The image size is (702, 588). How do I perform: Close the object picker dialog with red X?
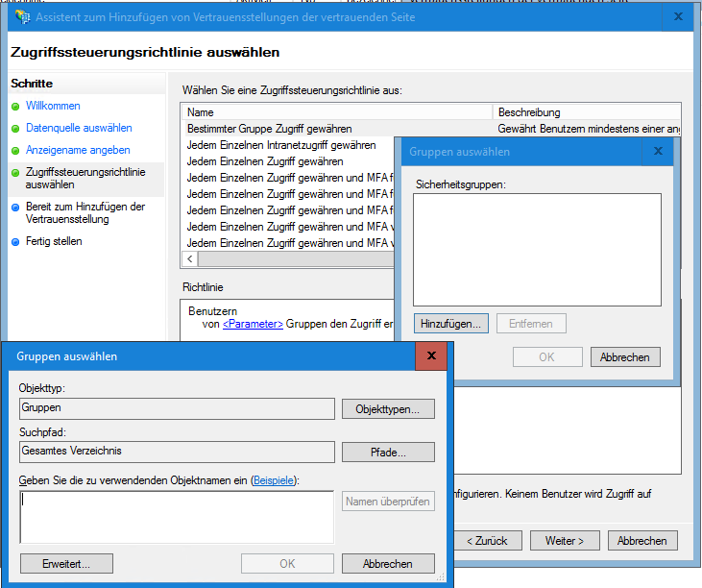pyautogui.click(x=431, y=356)
